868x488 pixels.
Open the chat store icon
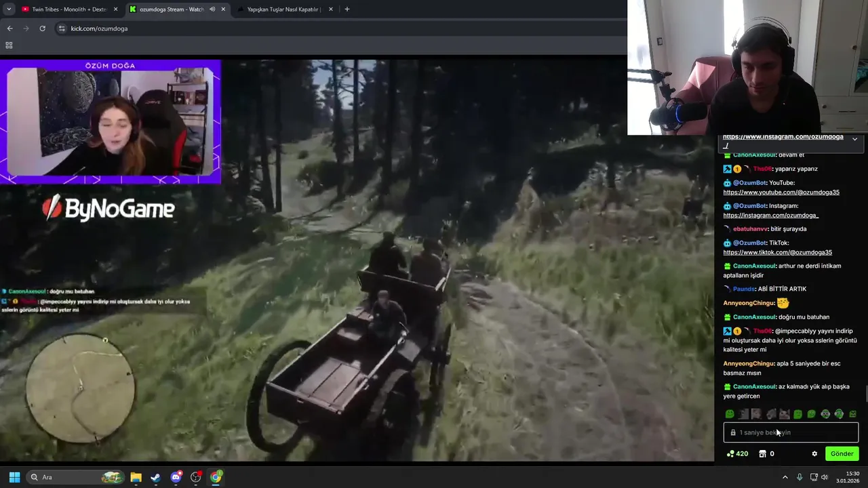pyautogui.click(x=762, y=454)
